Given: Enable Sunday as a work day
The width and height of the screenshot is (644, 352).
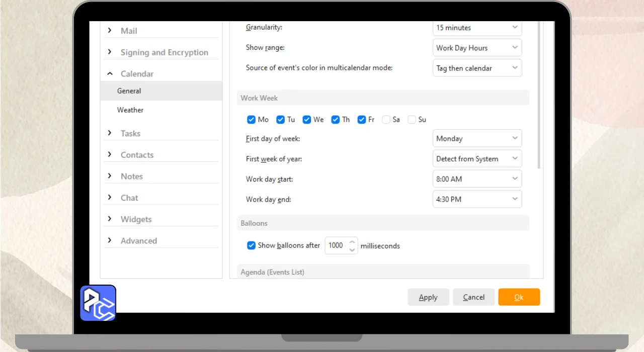Looking at the screenshot, I should tap(412, 120).
